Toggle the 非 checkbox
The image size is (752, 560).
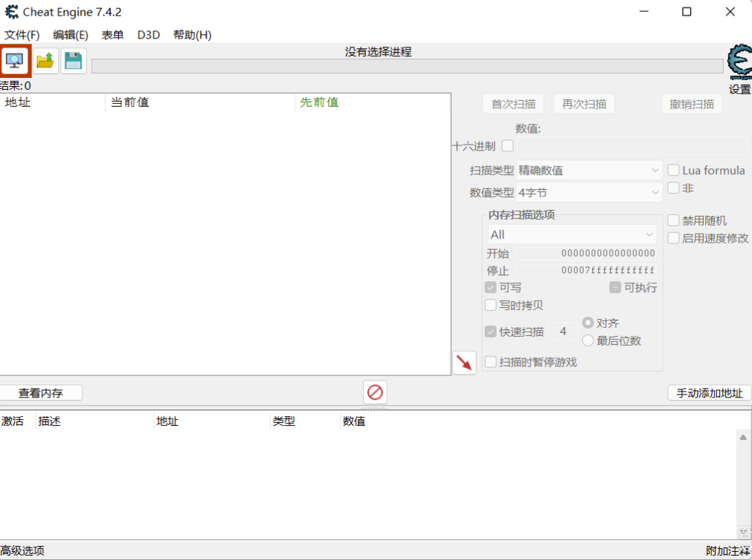click(673, 188)
